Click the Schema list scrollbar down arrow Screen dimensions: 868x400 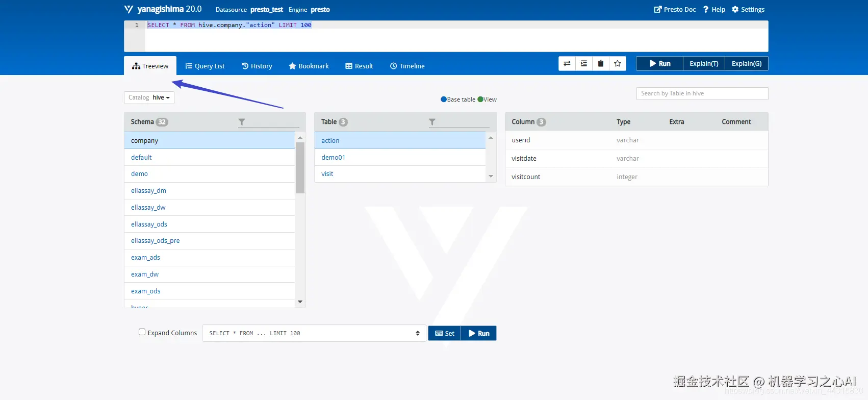[300, 302]
